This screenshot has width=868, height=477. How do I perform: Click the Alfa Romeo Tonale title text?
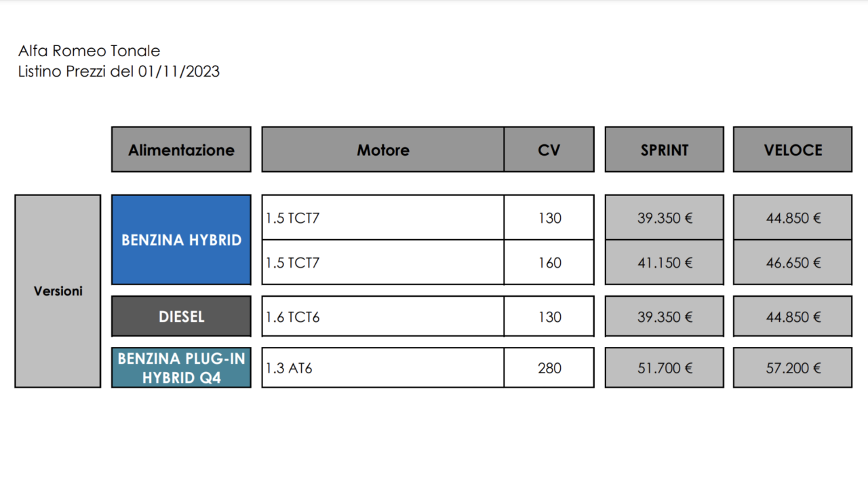point(89,51)
